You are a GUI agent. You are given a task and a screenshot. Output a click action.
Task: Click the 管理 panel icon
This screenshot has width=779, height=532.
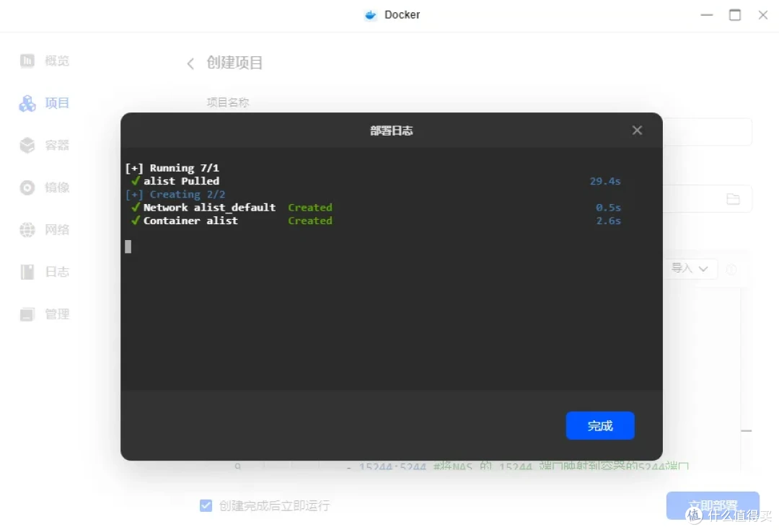pyautogui.click(x=27, y=314)
